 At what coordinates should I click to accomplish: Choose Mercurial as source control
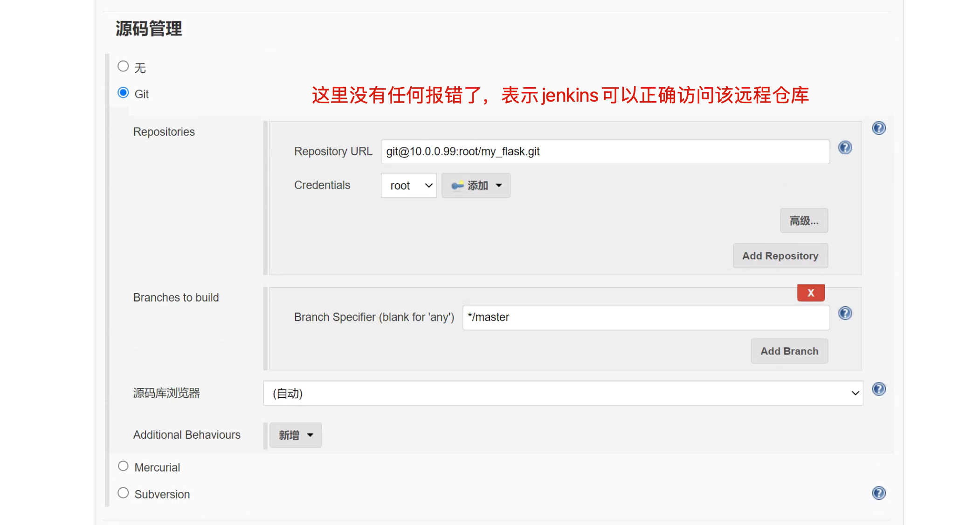coord(123,466)
